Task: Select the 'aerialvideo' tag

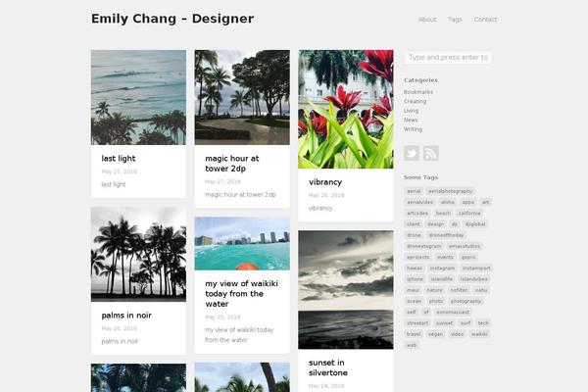Action: [420, 202]
